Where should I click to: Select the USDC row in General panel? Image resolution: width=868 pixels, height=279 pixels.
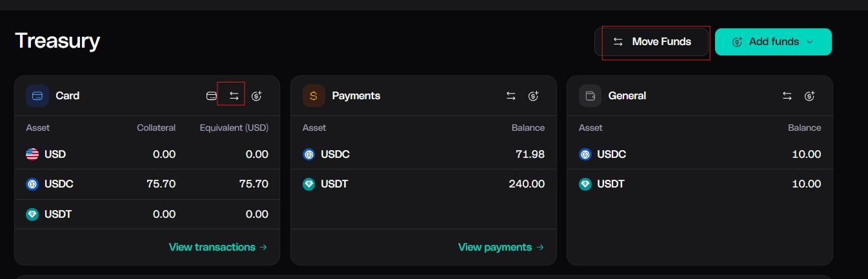[x=700, y=155]
